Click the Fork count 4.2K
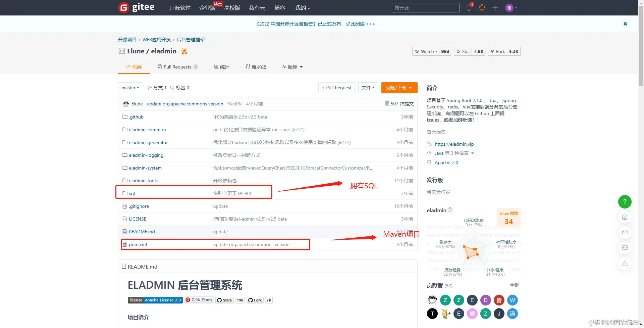Screen dimensions: 644x328 (x=514, y=51)
